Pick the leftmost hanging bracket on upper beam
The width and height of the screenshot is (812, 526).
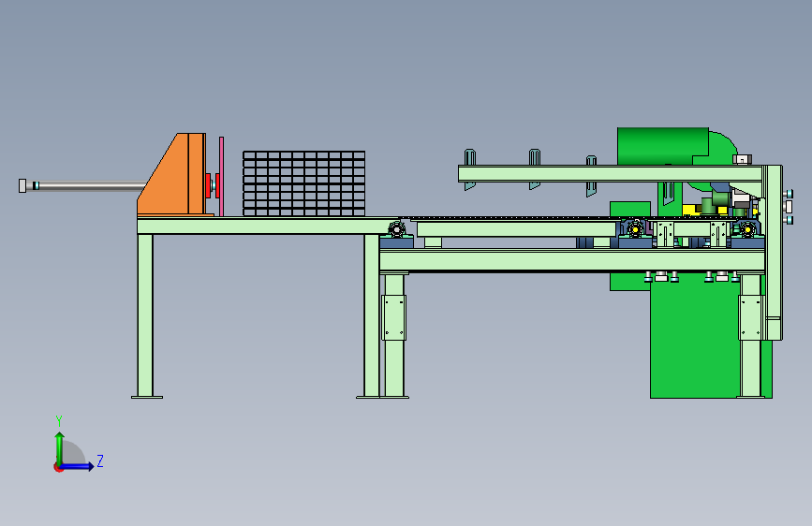tap(470, 169)
